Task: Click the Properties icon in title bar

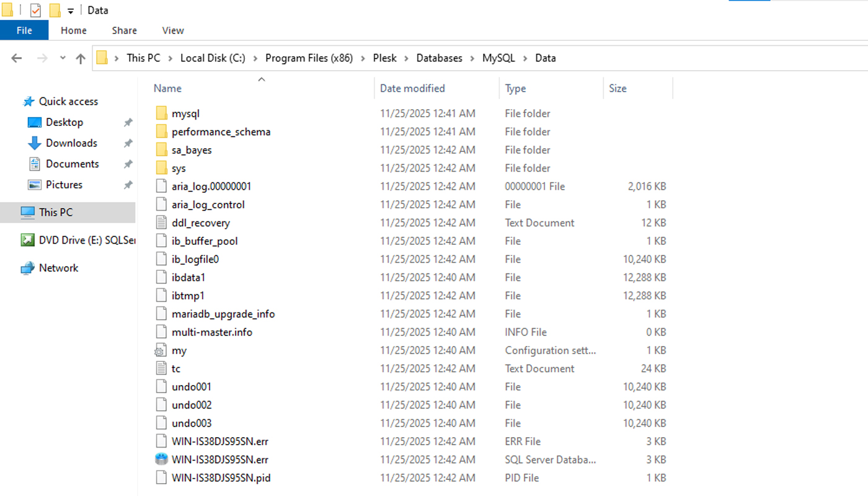Action: 35,11
